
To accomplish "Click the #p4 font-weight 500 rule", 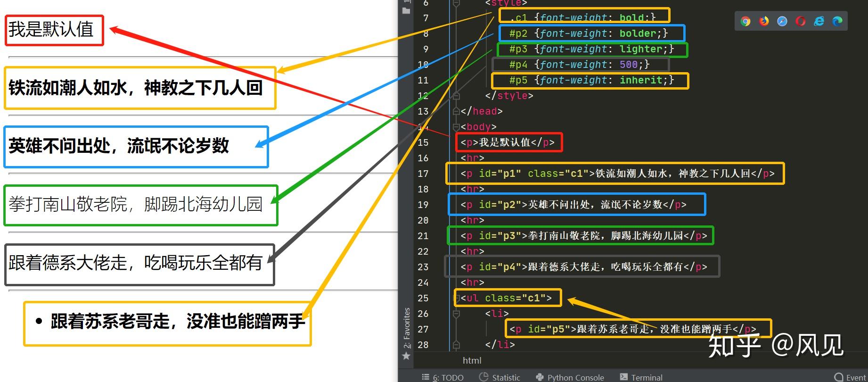I will tap(580, 65).
